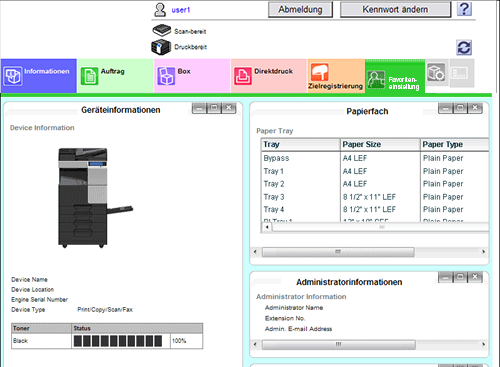
Task: Select the Tray 1 row
Action: point(375,171)
